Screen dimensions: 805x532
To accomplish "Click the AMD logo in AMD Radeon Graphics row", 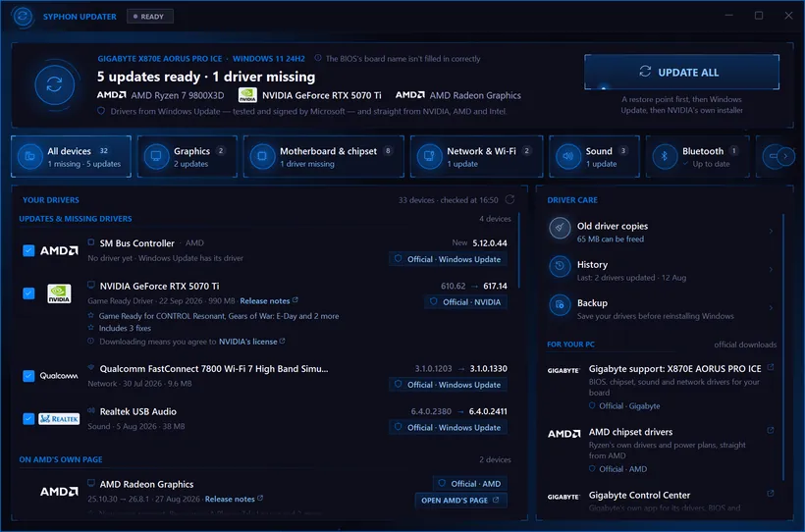I will pyautogui.click(x=59, y=492).
